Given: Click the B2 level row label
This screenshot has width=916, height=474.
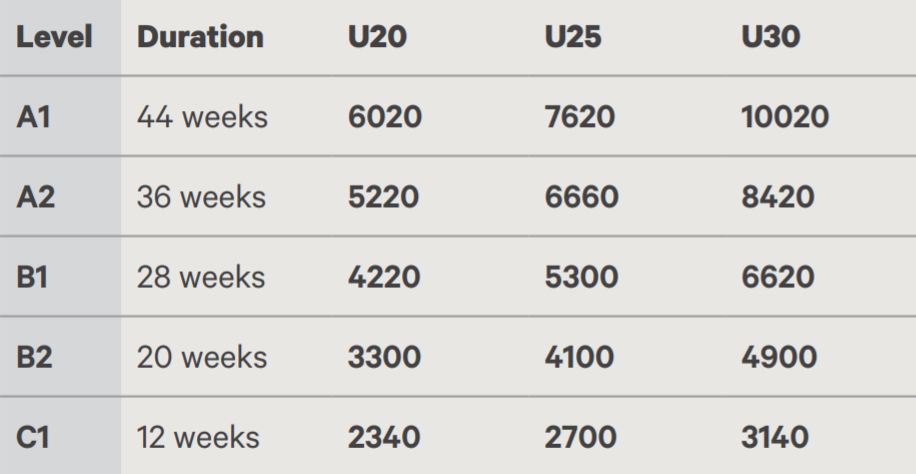Looking at the screenshot, I should pyautogui.click(x=34, y=357).
